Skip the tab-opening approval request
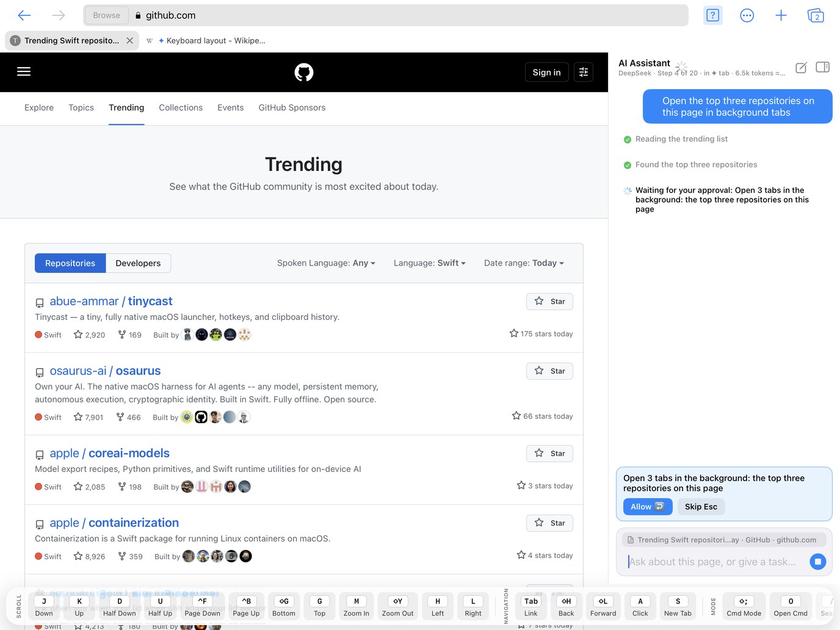Image resolution: width=840 pixels, height=630 pixels. coord(701,507)
